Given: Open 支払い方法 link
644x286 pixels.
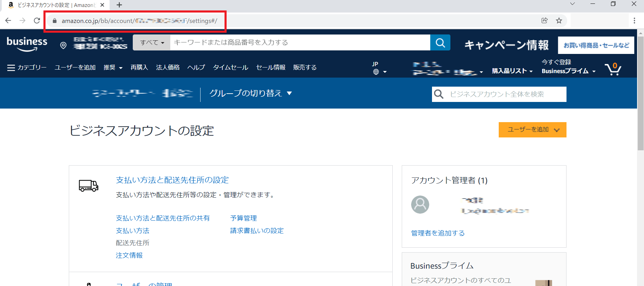Looking at the screenshot, I should coord(132,231).
